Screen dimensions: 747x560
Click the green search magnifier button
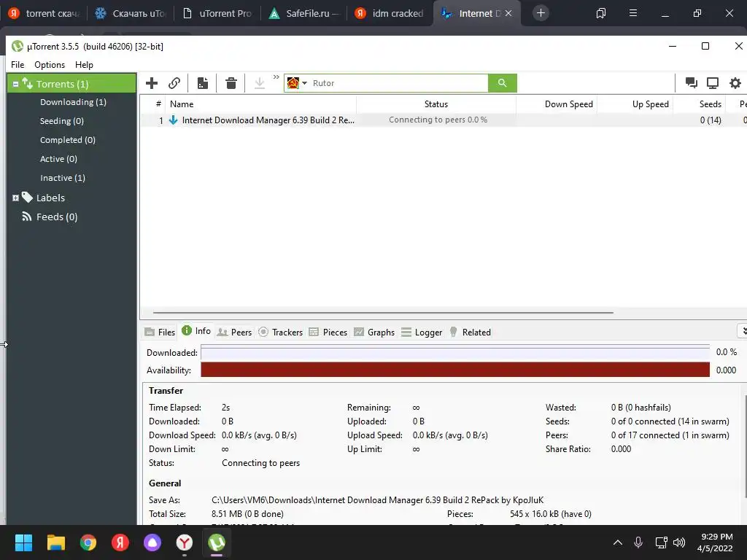tap(502, 83)
